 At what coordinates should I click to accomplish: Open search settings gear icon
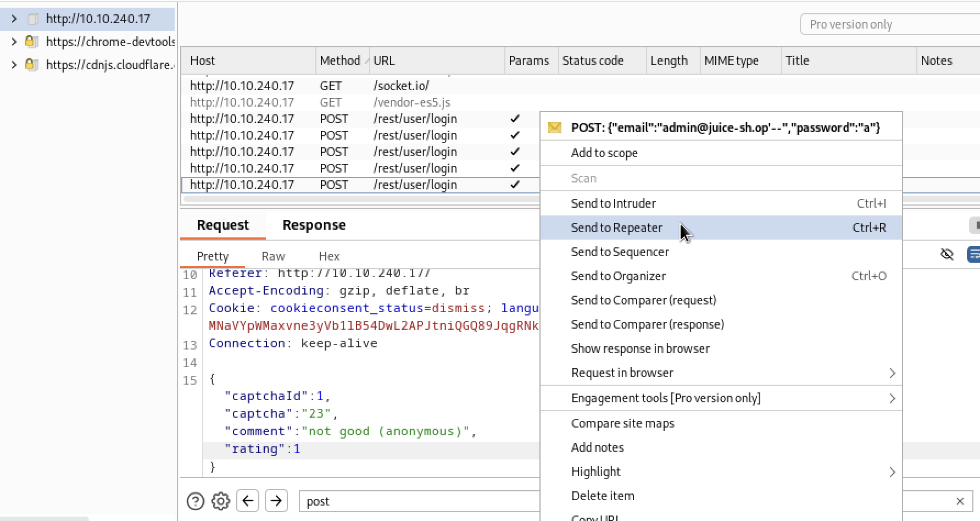[x=221, y=501]
